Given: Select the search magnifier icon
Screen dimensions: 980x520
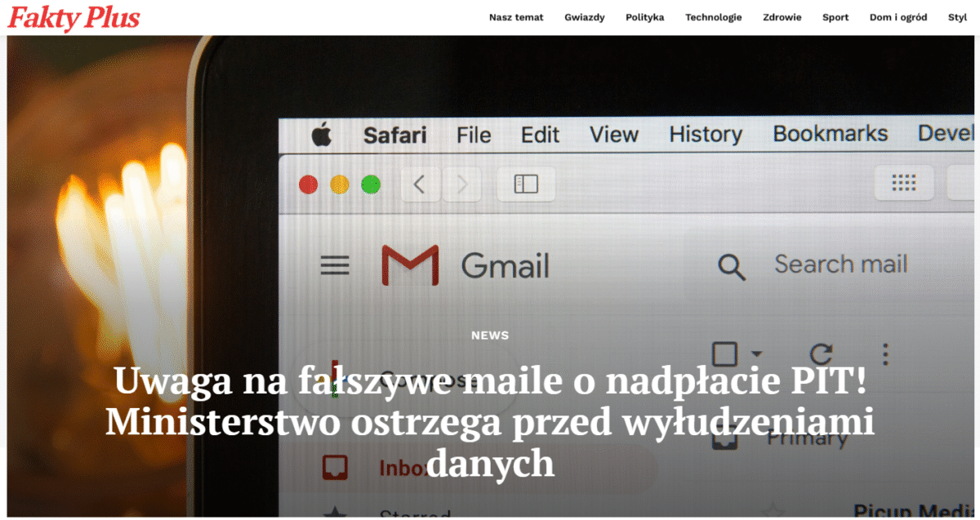Looking at the screenshot, I should pos(732,264).
